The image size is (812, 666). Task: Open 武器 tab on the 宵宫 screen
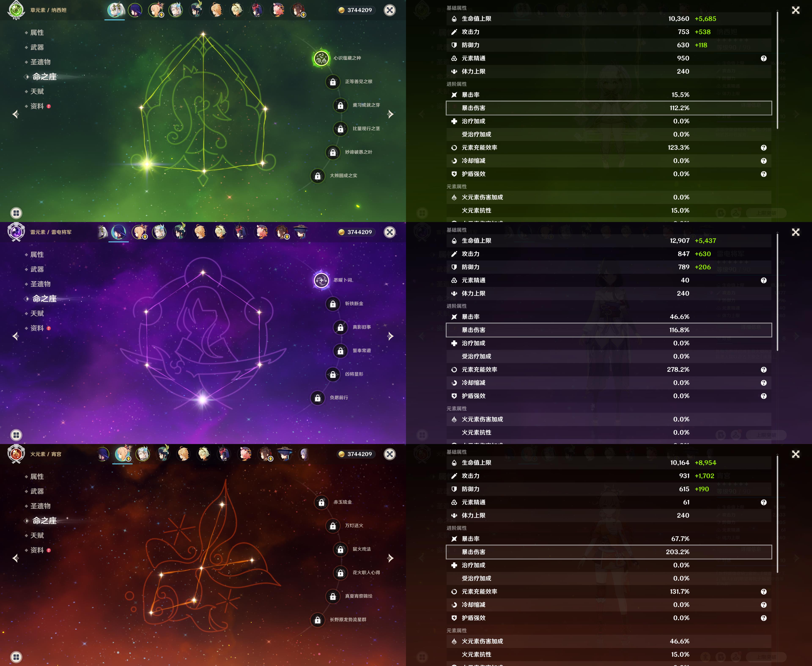point(37,491)
